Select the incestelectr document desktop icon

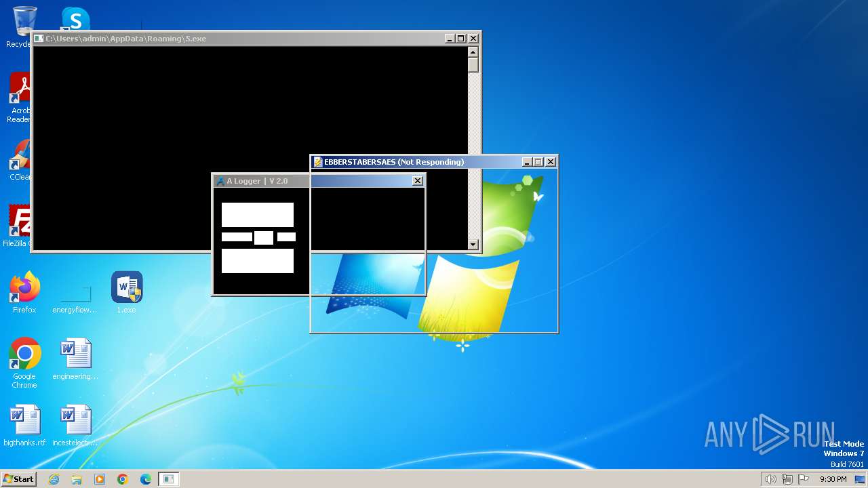tap(75, 426)
